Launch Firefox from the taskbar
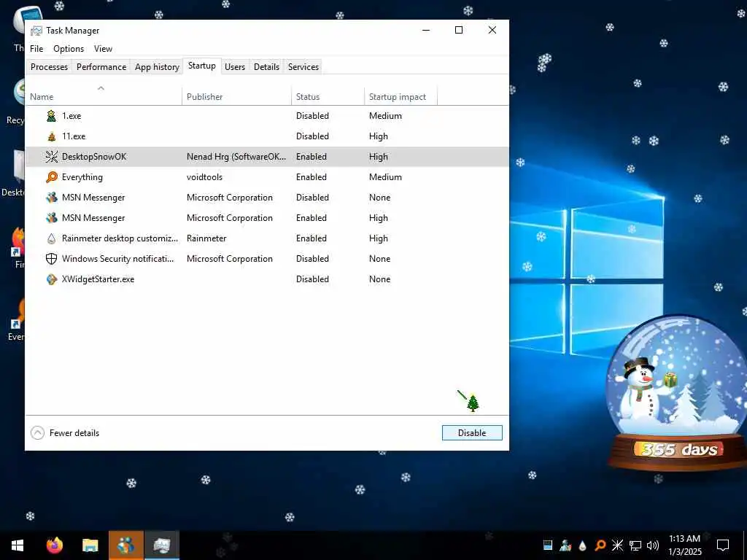The height and width of the screenshot is (560, 747). click(54, 545)
